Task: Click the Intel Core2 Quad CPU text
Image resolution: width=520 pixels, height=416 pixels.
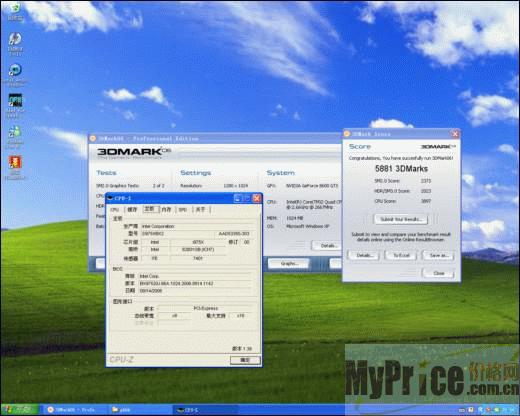Action: 314,204
